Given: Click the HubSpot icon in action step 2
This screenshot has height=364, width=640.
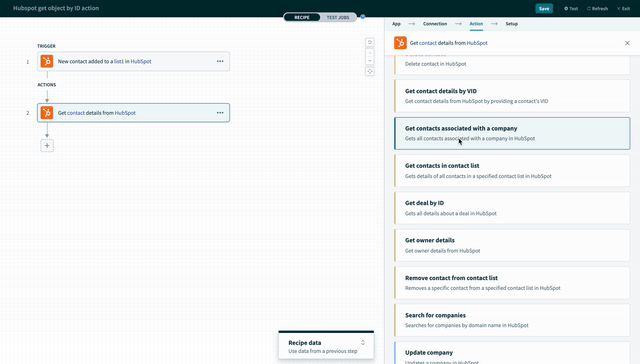Looking at the screenshot, I should coord(47,113).
